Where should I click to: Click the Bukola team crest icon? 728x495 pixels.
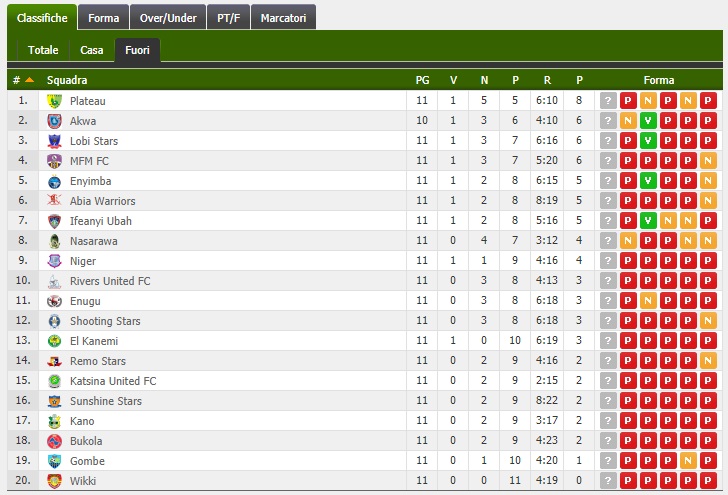coord(54,441)
